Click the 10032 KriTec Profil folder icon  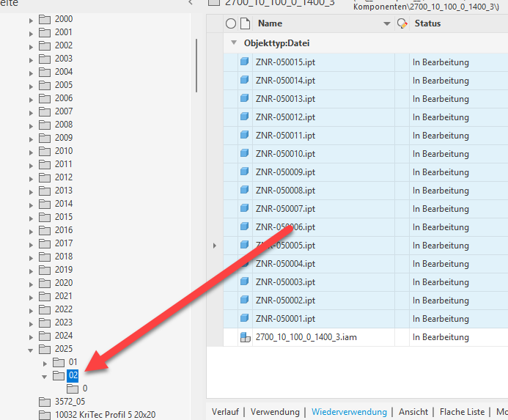[45, 415]
